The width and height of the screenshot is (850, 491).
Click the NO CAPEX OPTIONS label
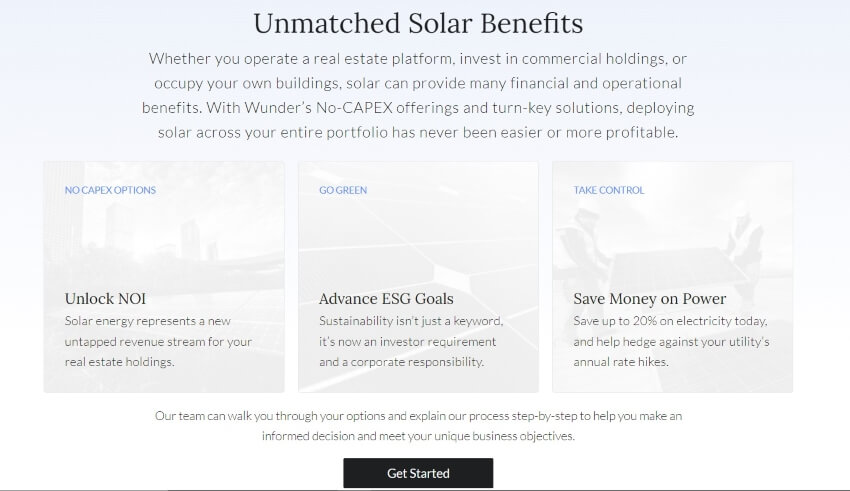pos(110,190)
